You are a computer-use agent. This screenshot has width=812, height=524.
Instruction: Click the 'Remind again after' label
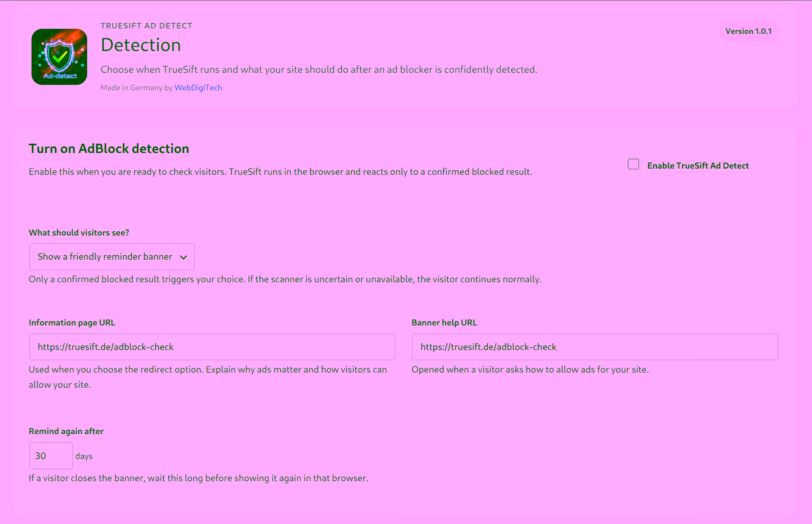66,431
